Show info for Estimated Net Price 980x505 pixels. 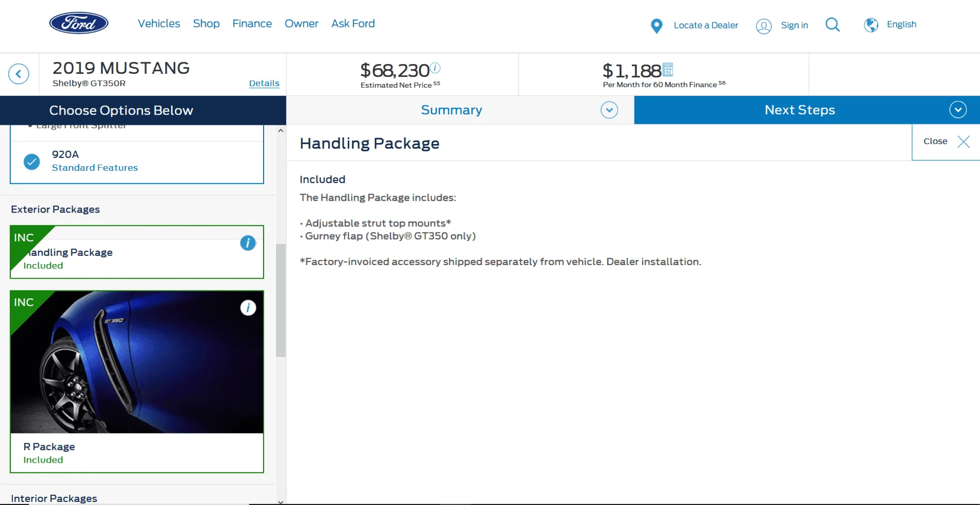coord(435,68)
